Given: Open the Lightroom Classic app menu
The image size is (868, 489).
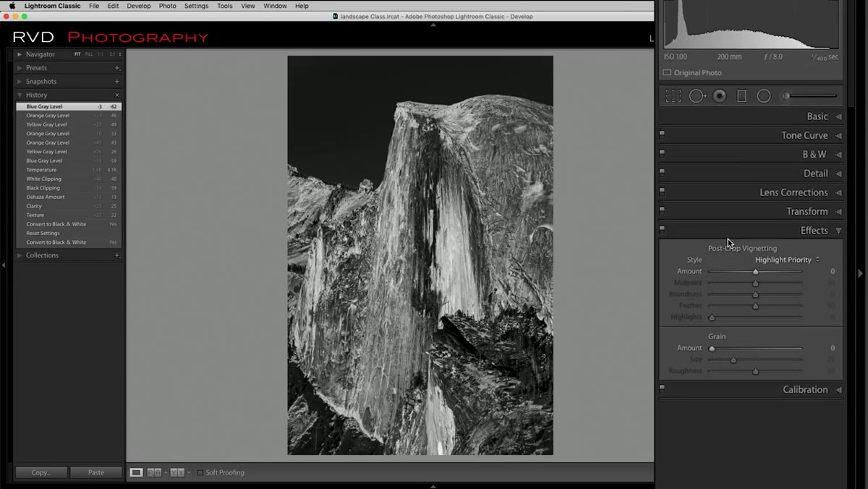Looking at the screenshot, I should click(52, 6).
